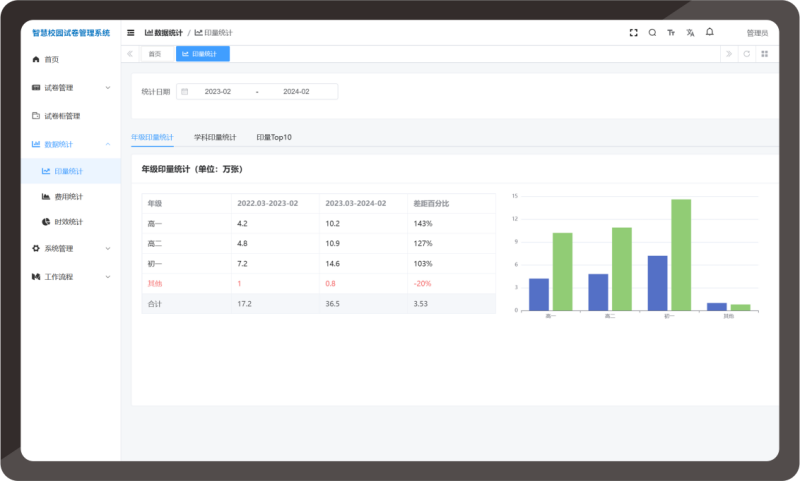The width and height of the screenshot is (800, 481).
Task: Switch to the 首页 page tab
Action: 155,54
